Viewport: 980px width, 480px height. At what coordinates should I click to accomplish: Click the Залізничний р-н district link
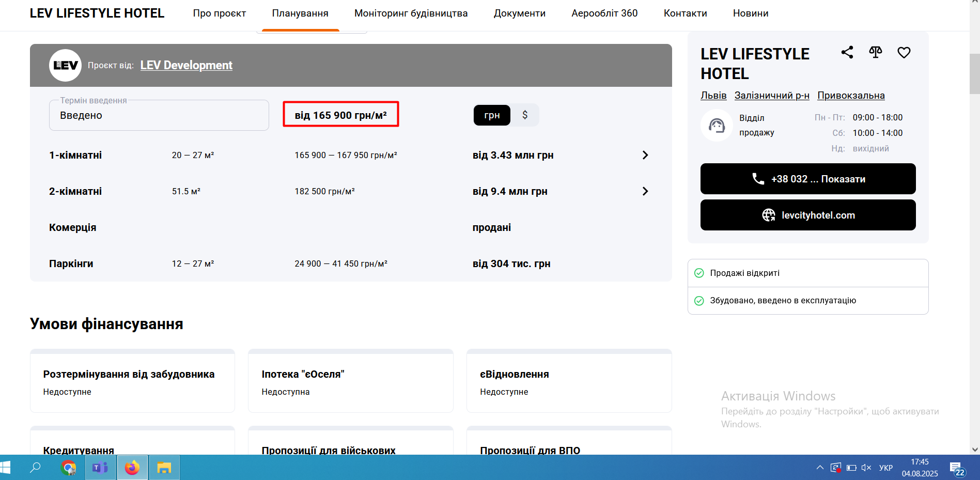point(772,96)
